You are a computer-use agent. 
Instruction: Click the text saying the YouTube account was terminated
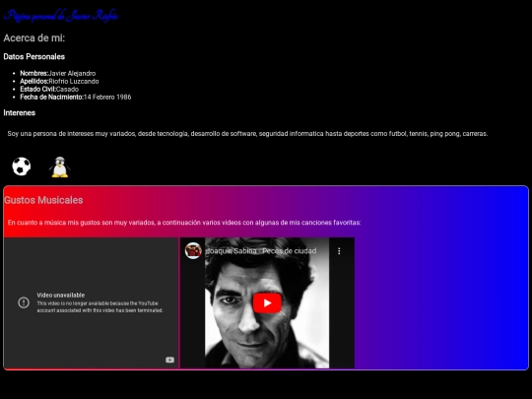100,306
